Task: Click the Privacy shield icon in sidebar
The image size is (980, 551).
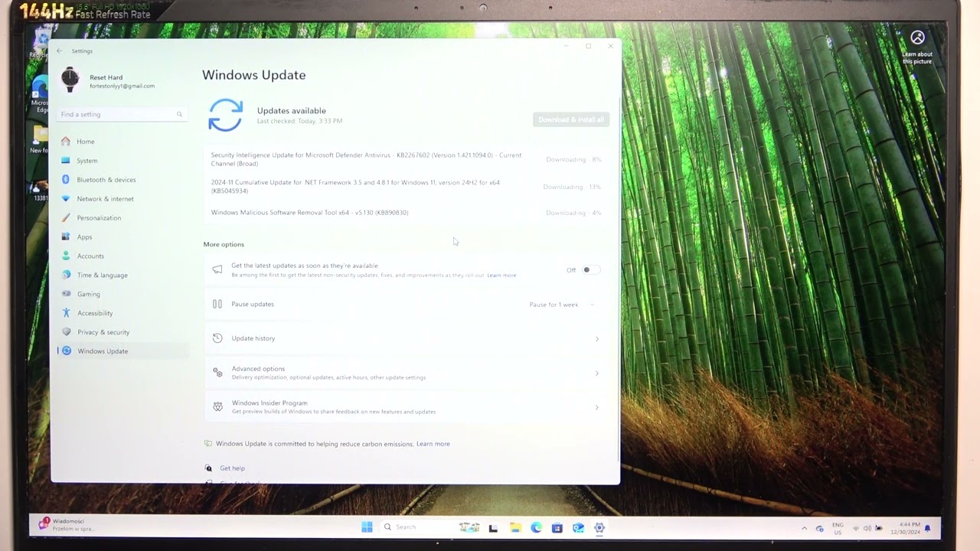Action: tap(66, 332)
